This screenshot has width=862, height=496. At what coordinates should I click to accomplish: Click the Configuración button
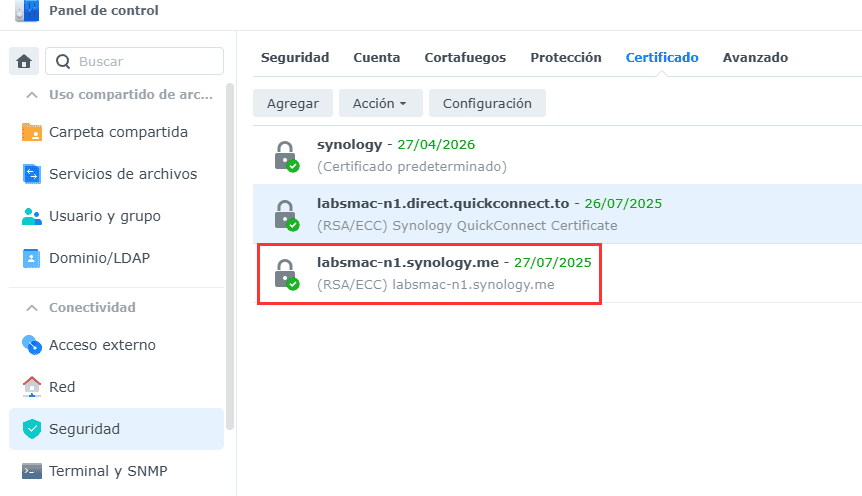(487, 103)
